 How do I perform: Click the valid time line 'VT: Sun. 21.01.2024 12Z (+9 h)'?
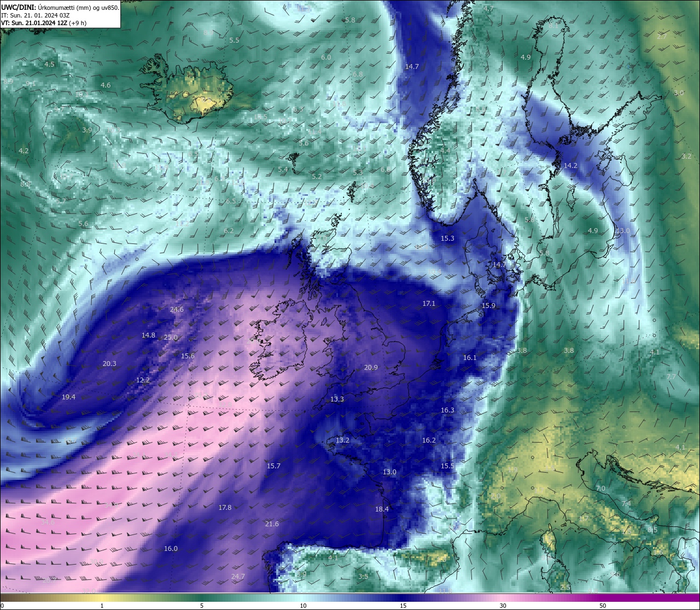click(x=44, y=23)
